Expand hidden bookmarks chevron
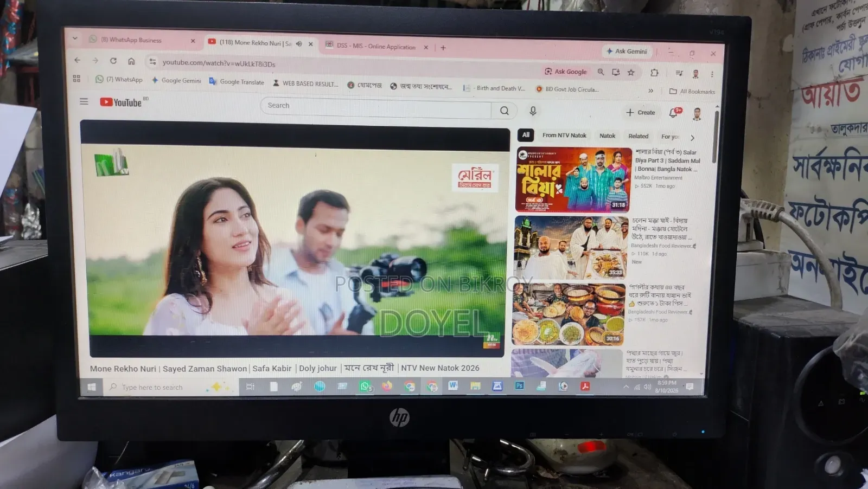Viewport: 868px width, 489px height. point(650,91)
